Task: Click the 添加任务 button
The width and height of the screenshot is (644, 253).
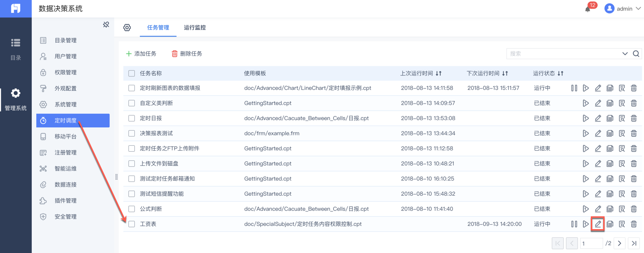Action: click(141, 54)
